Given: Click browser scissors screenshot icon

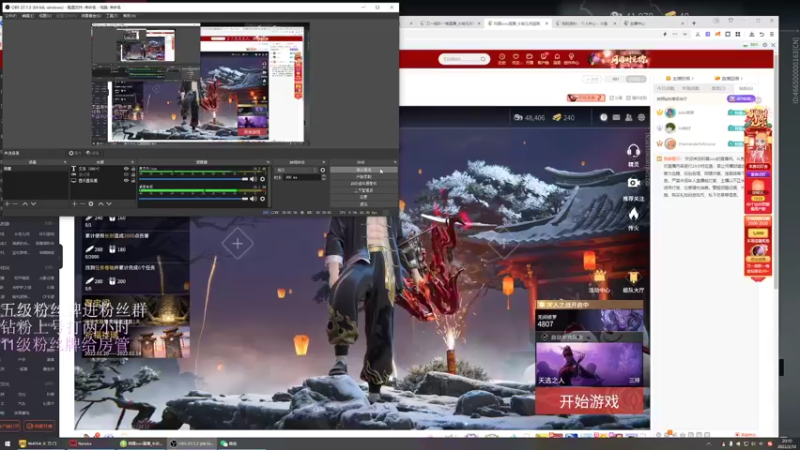Looking at the screenshot, I should (697, 34).
